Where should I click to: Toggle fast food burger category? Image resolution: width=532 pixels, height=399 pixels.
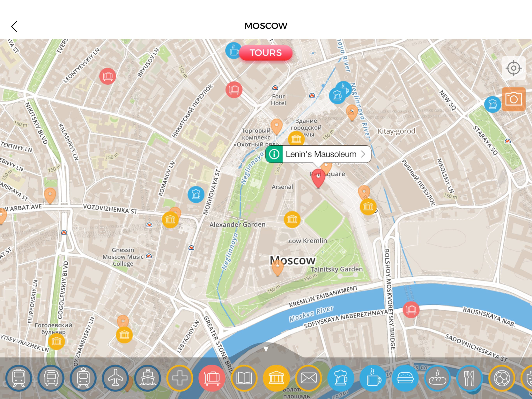pos(405,378)
